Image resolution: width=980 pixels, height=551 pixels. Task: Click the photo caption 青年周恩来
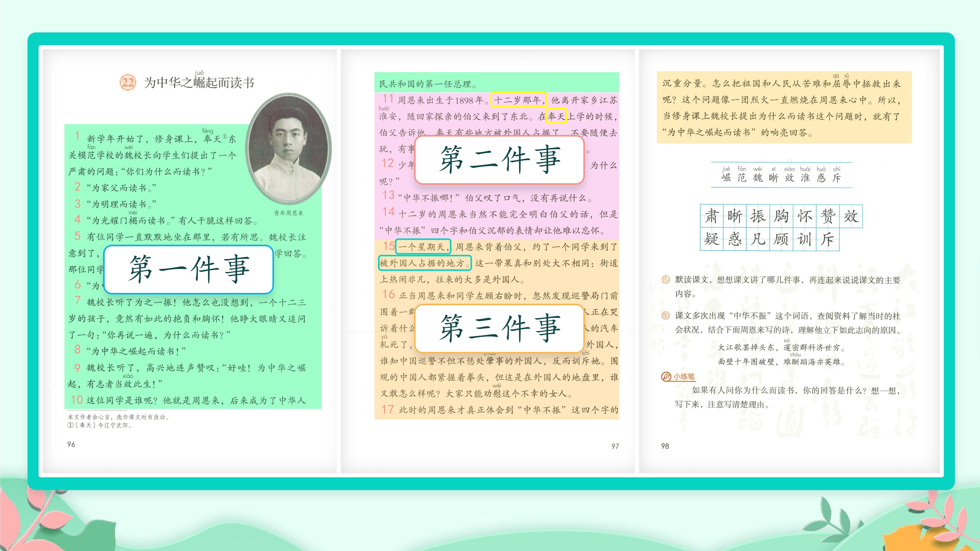tap(289, 213)
